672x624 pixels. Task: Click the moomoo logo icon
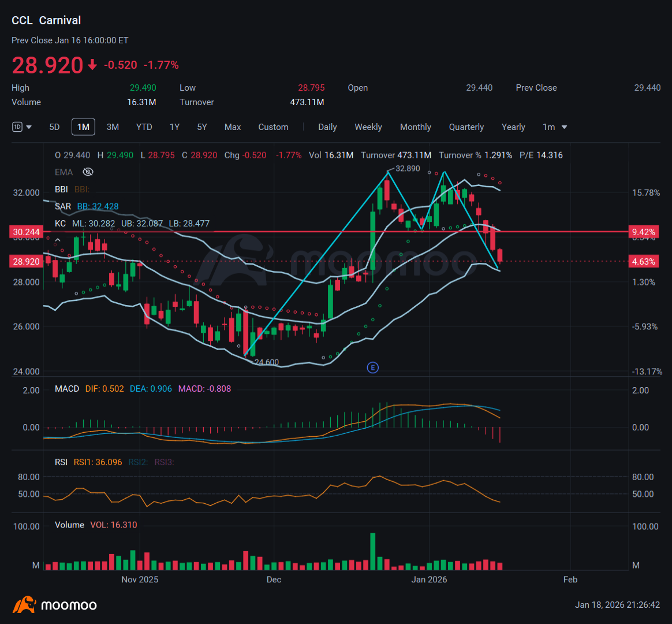pos(24,605)
